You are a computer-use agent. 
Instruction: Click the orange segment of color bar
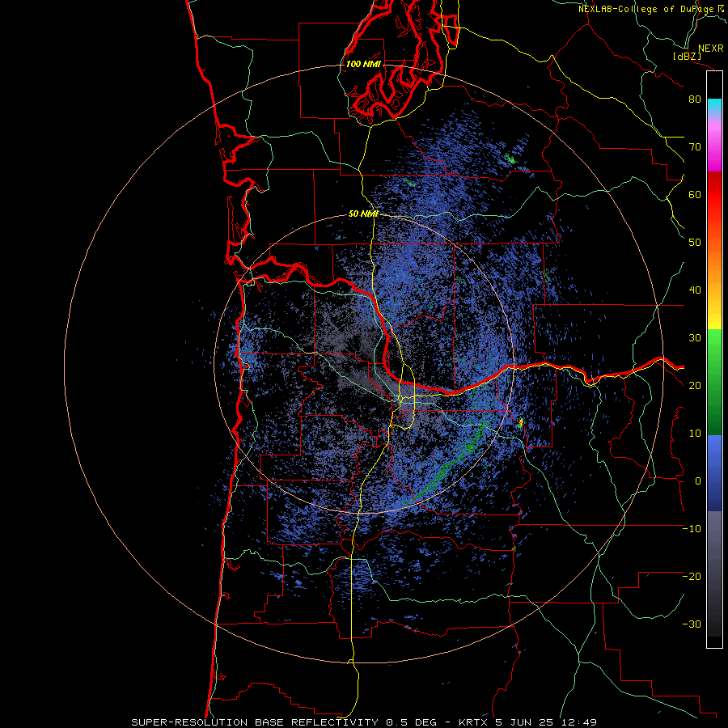[x=714, y=267]
